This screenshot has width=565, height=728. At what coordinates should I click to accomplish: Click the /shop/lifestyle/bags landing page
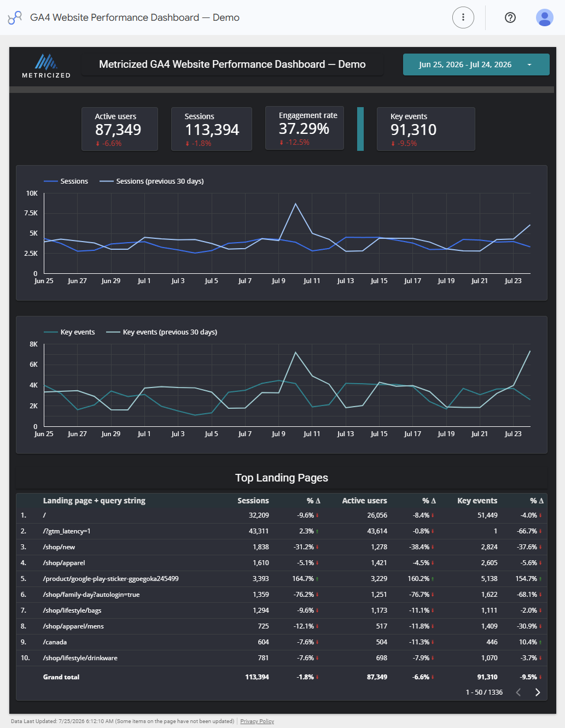tap(72, 610)
